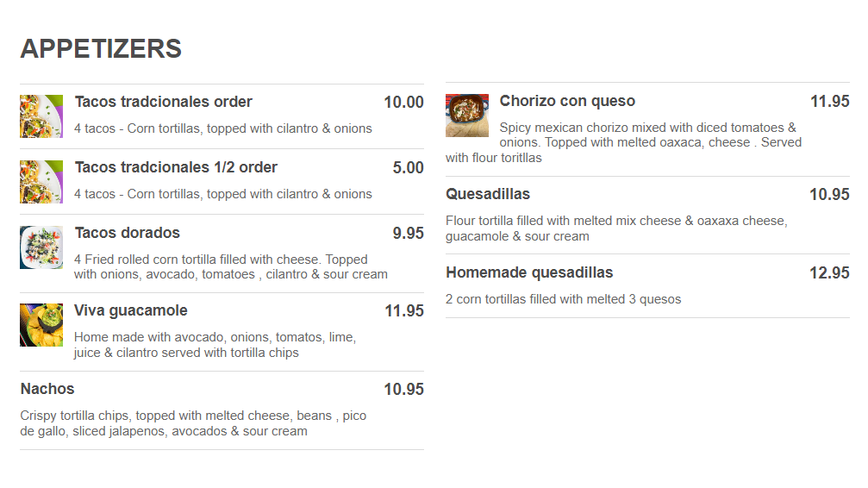Open the Tacos tradcionales 1/2 order photo
Viewport: 868px width, 488px height.
pyautogui.click(x=41, y=182)
